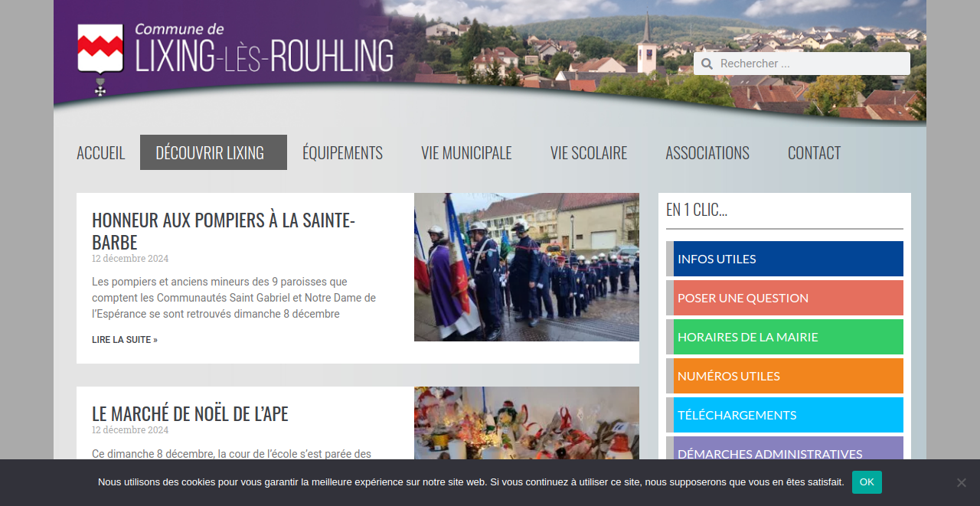
Task: Click the Lixing-lès-Rouhling commune logo
Action: [x=235, y=58]
